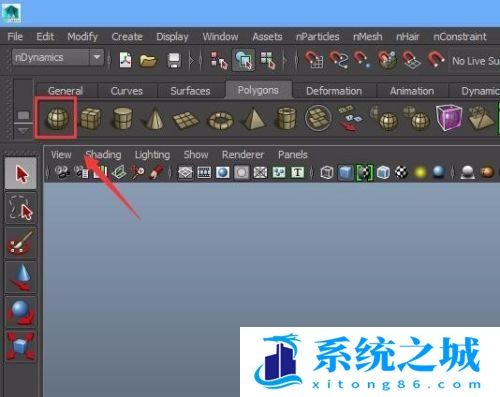The image size is (500, 397).
Task: Click the circled planes shelf icon
Action: [318, 118]
